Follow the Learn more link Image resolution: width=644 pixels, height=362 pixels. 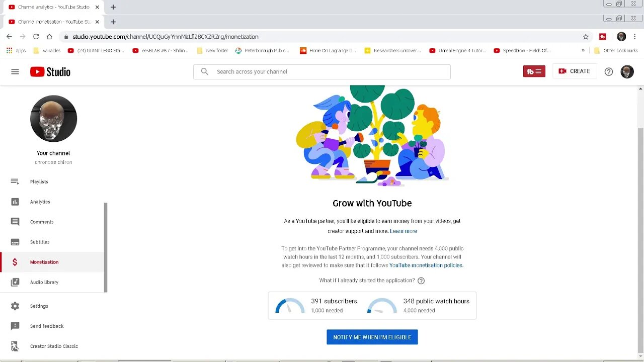404,231
